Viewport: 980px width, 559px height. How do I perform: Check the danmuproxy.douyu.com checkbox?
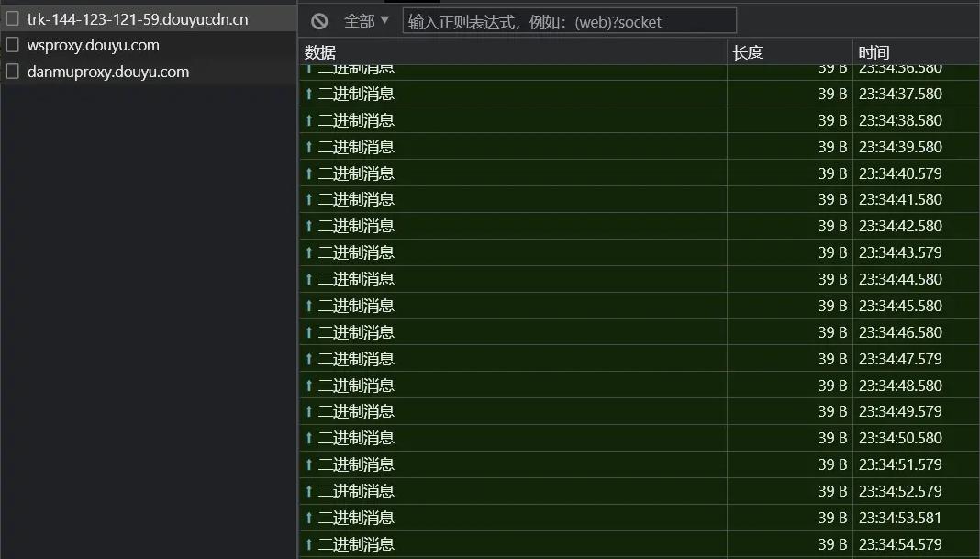click(x=12, y=71)
